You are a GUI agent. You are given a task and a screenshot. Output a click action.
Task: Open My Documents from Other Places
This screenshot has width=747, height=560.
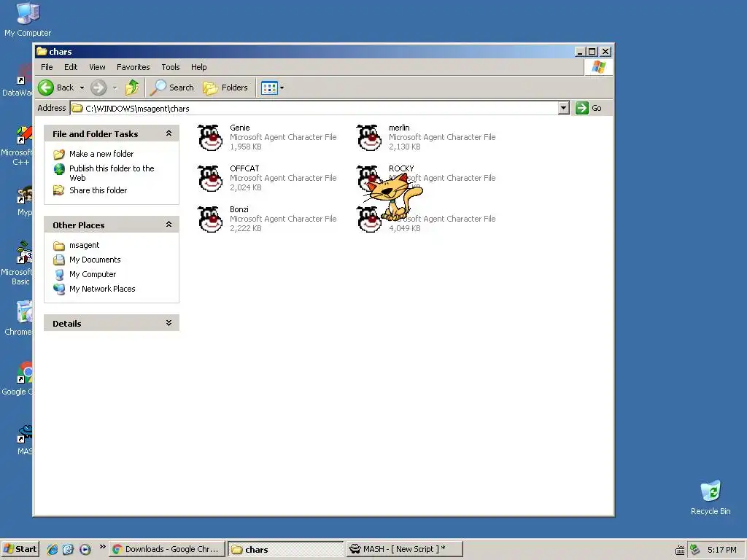[x=95, y=260]
